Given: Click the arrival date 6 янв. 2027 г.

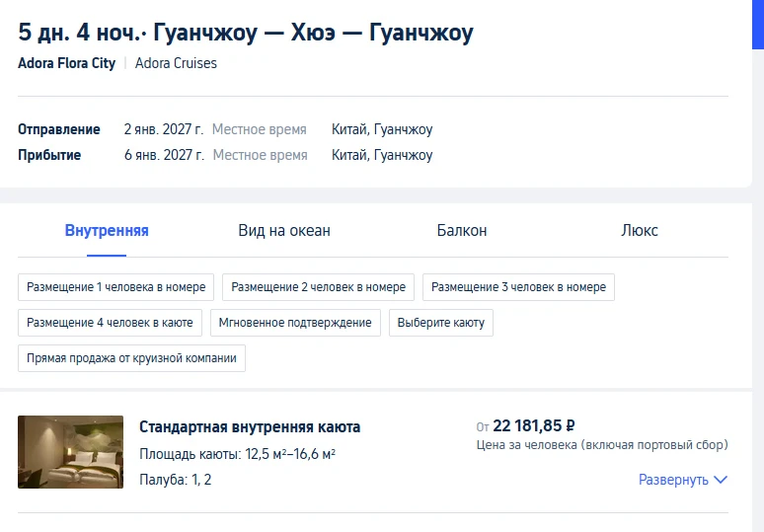Looking at the screenshot, I should (x=164, y=155).
